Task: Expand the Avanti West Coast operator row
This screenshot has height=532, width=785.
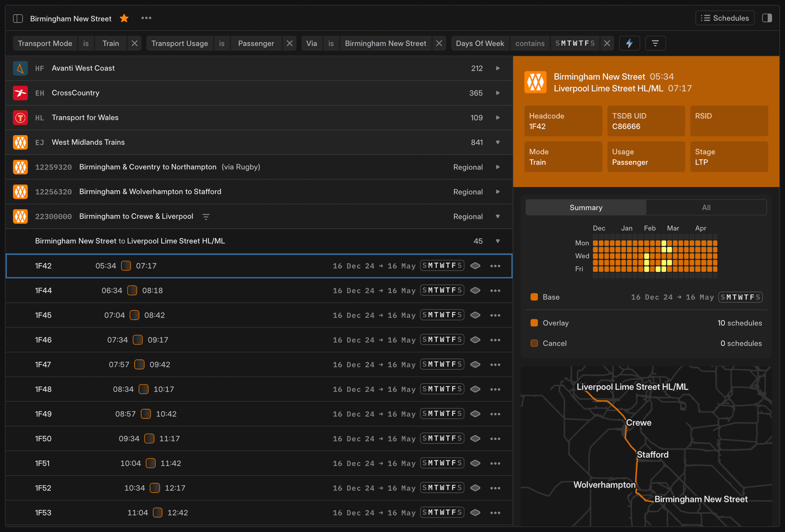Action: pos(497,68)
